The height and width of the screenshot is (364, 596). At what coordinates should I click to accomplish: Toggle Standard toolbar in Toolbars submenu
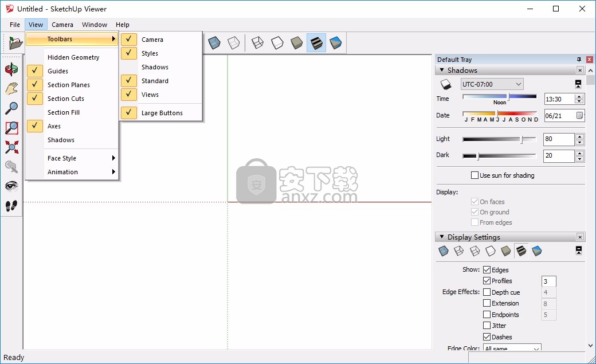click(161, 81)
